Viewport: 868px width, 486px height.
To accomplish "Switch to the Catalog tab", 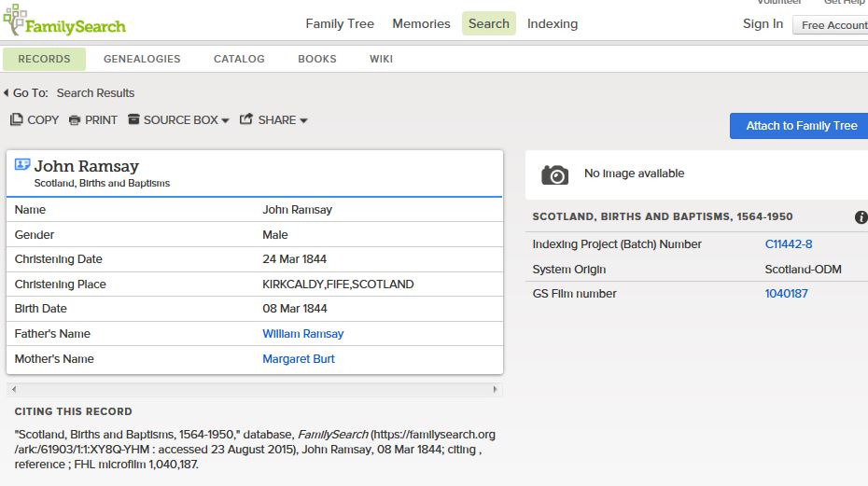I will pyautogui.click(x=239, y=59).
